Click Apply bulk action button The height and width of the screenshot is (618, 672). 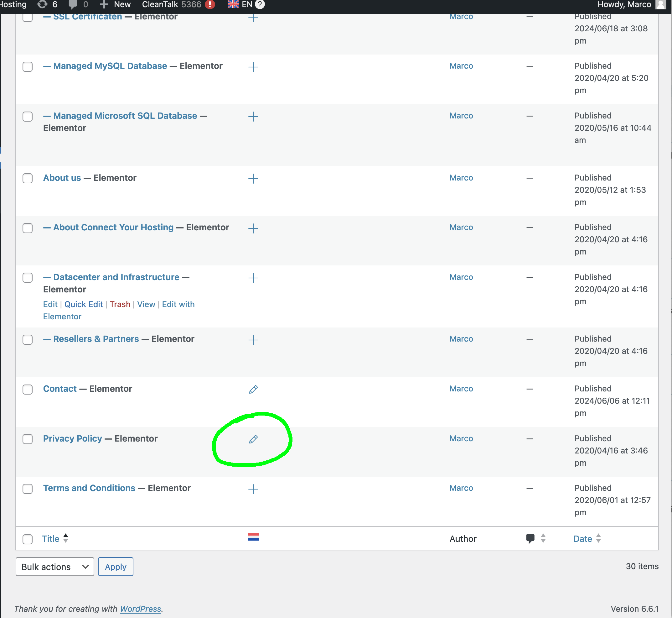[x=116, y=567]
